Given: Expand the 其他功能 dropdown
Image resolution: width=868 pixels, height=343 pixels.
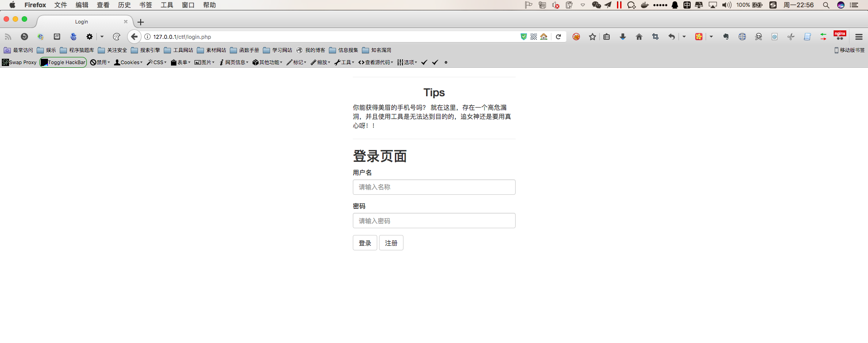Looking at the screenshot, I should pos(267,62).
